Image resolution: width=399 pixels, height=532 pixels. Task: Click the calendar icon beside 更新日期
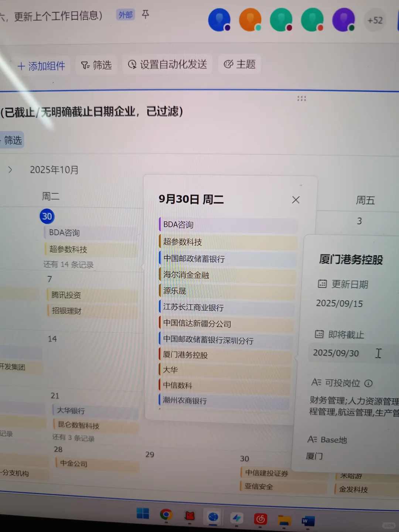click(322, 284)
